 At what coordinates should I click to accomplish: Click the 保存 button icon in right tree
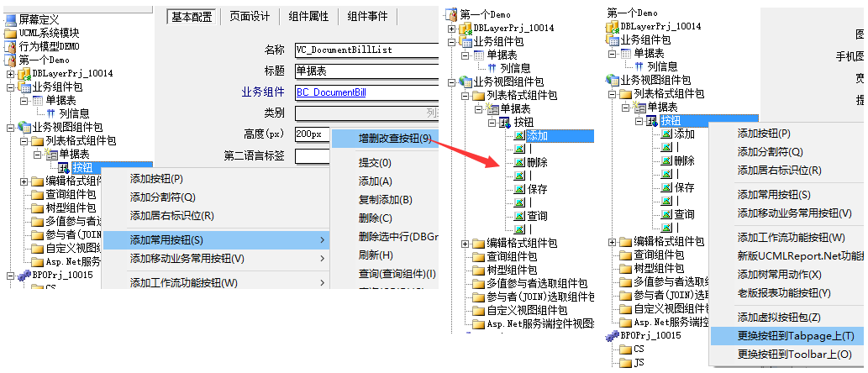(667, 187)
